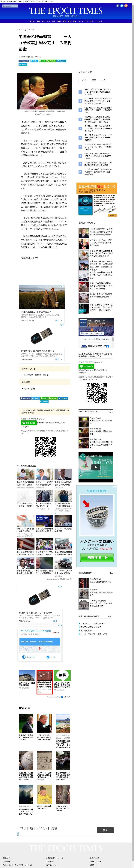Share via the Twitter button under the headline

click(x=34, y=61)
